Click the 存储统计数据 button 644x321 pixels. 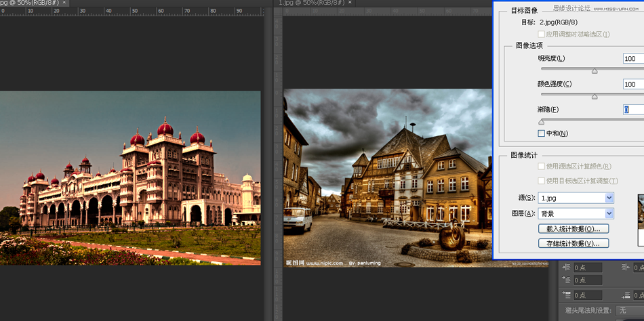click(573, 243)
